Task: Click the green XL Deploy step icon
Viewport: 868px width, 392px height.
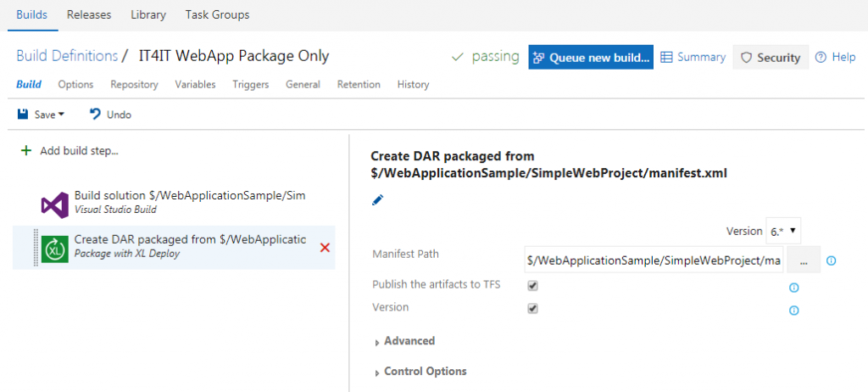Action: pyautogui.click(x=55, y=249)
